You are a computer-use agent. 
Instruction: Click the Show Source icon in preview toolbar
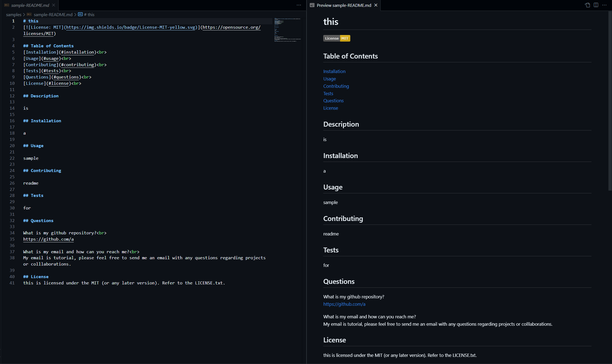coord(587,5)
